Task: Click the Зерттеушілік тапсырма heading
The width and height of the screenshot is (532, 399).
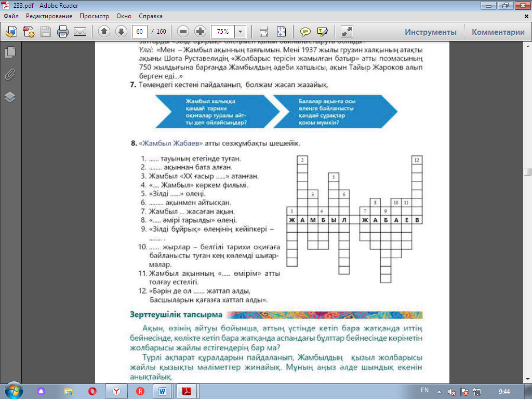Action: click(176, 314)
